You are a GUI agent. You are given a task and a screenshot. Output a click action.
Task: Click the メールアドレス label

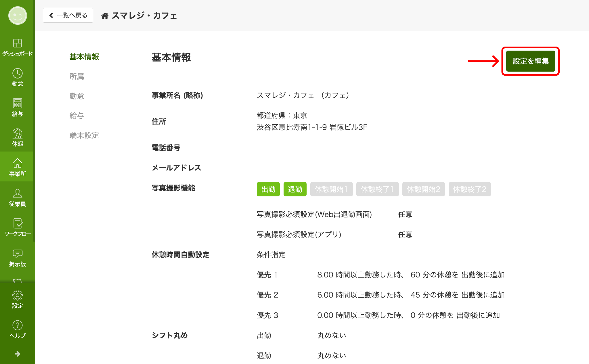[x=176, y=168]
